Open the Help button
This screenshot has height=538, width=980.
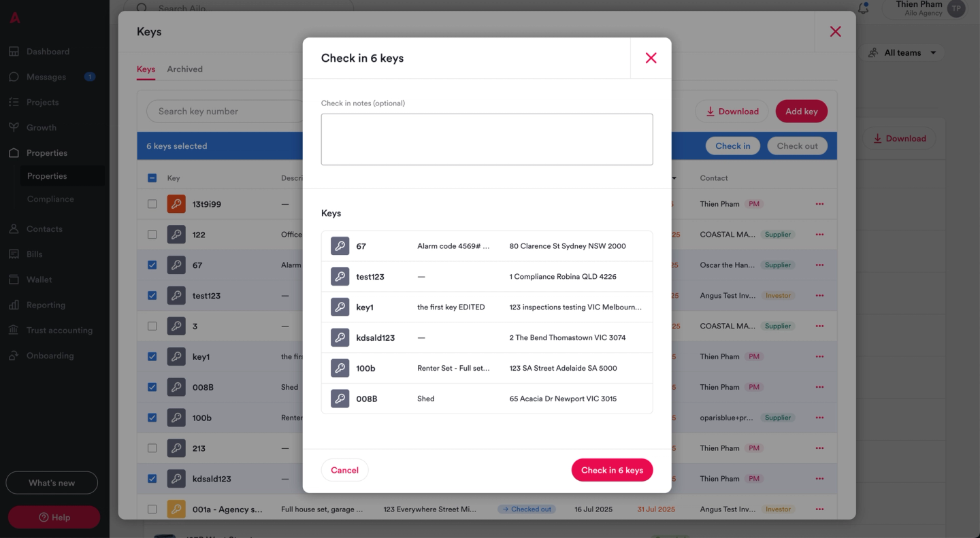(54, 518)
